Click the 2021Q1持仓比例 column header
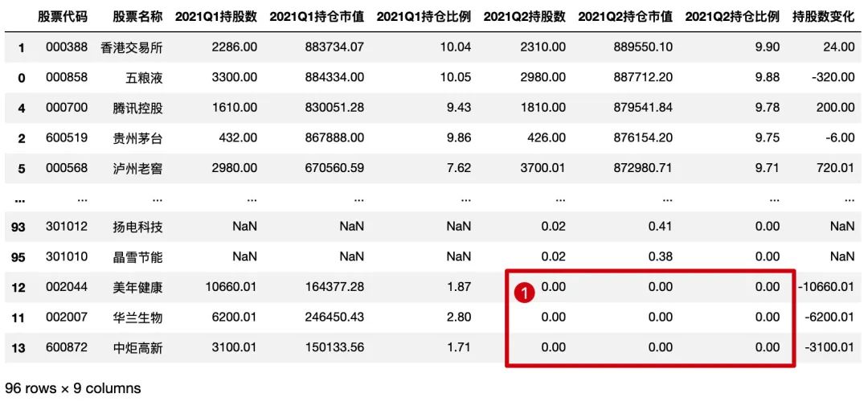The image size is (868, 414). [424, 17]
